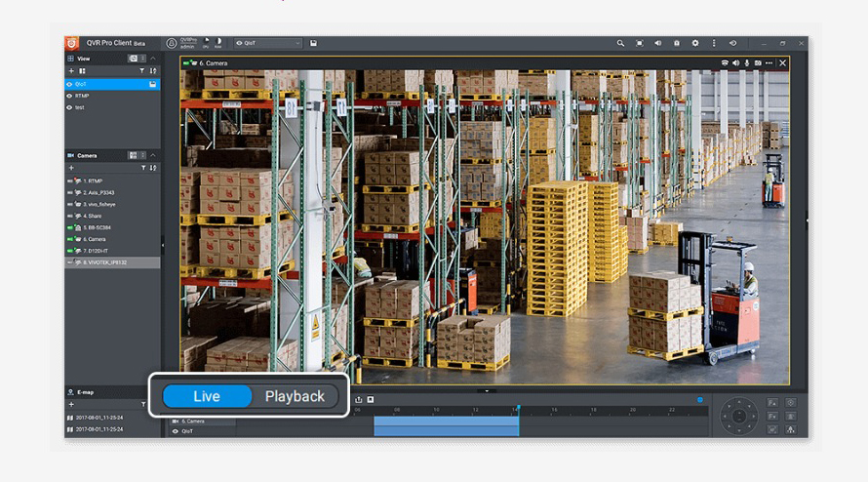Open settings with the gear icon
The image size is (868, 482).
695,43
